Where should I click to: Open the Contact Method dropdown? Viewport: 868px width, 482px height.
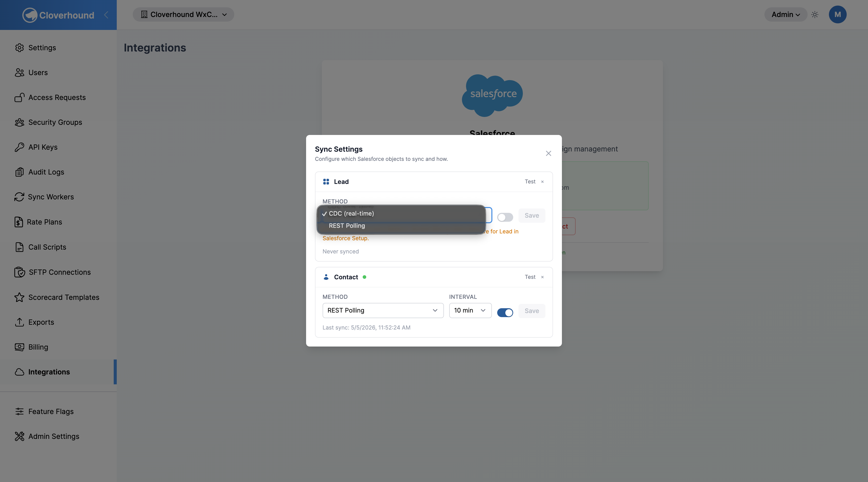pyautogui.click(x=383, y=310)
